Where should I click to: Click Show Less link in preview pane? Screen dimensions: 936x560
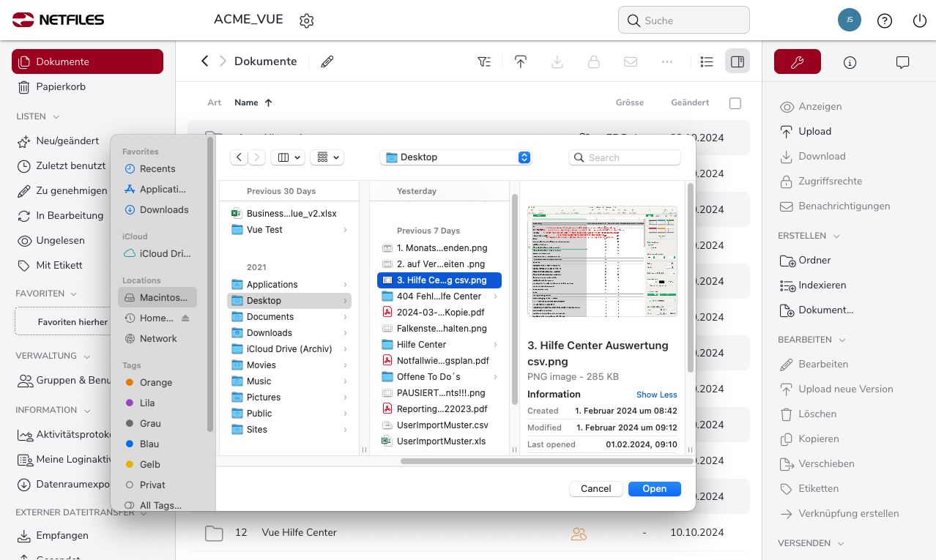[x=656, y=395]
